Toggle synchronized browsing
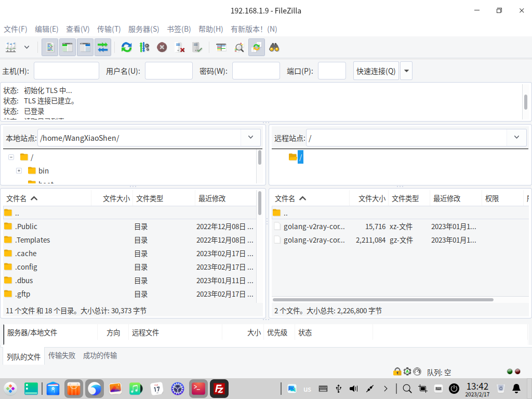Viewport: 532px width, 399px height. [x=257, y=47]
